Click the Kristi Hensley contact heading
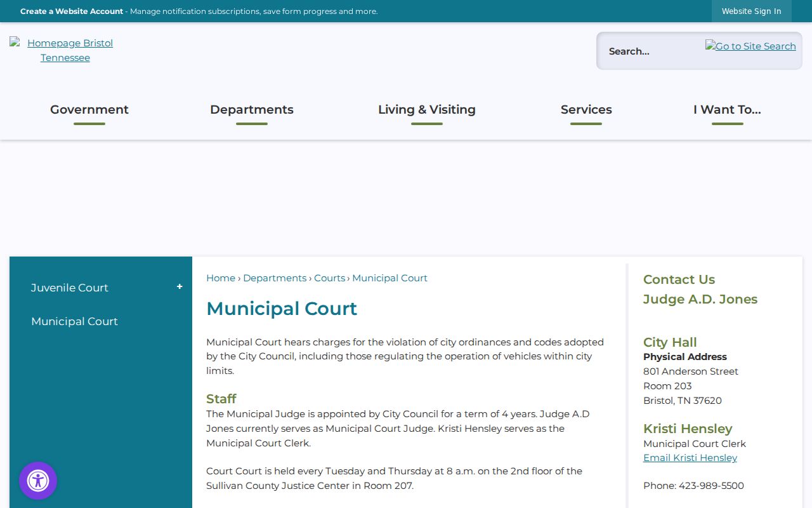Viewport: 812px width, 508px height. tap(688, 429)
